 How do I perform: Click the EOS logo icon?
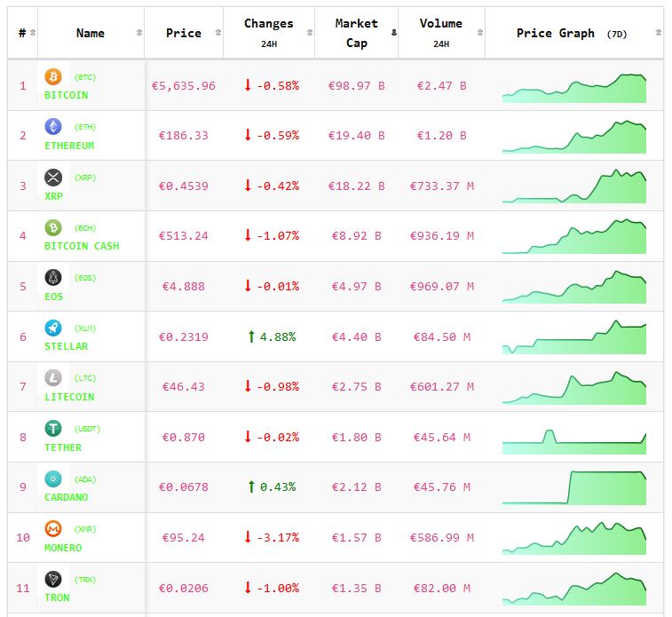[x=53, y=278]
